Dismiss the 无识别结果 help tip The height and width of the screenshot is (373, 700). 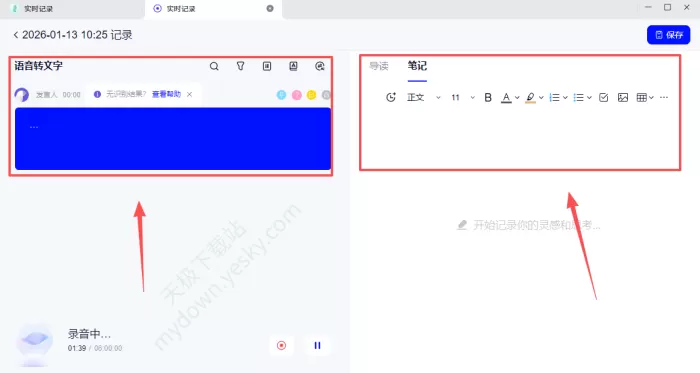(x=189, y=94)
